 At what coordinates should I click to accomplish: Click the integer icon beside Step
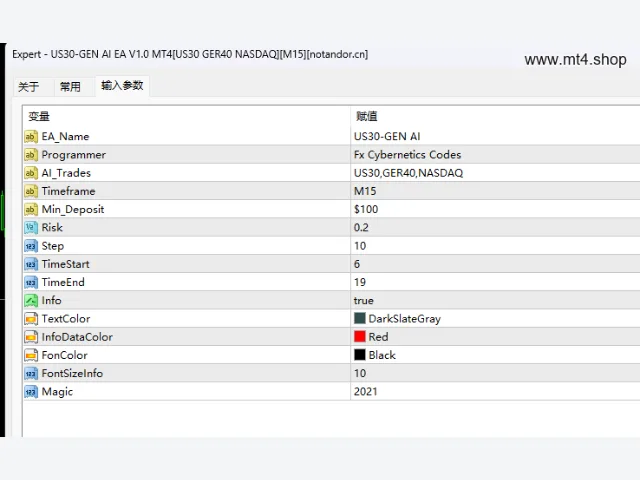click(x=31, y=246)
